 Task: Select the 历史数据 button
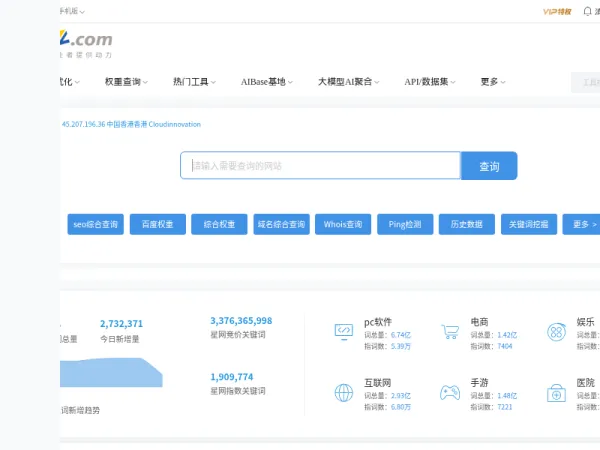tap(467, 224)
